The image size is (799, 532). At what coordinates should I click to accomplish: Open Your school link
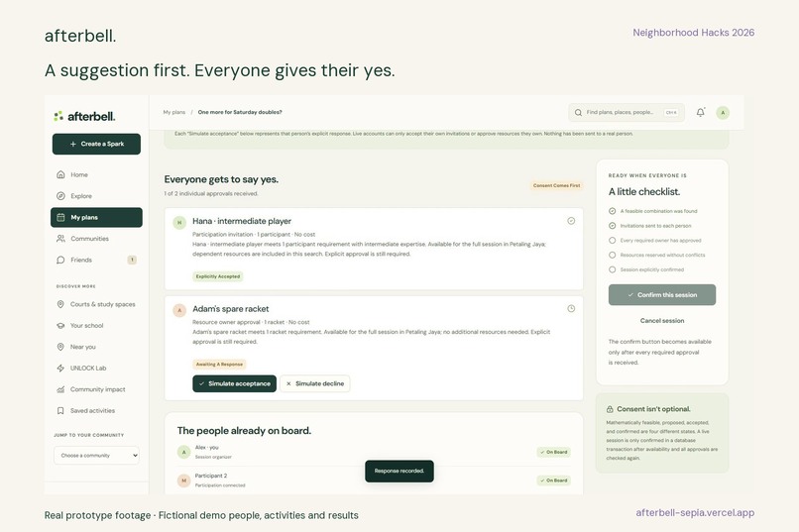coord(96,326)
